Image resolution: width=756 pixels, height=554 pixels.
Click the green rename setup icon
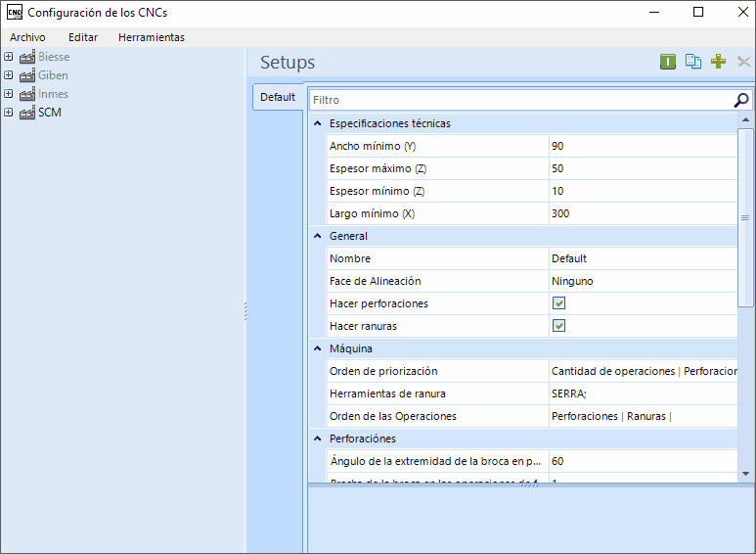tap(668, 62)
